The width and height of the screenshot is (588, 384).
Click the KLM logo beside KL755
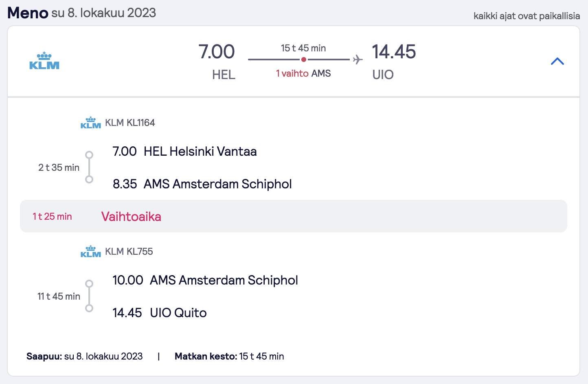click(91, 252)
